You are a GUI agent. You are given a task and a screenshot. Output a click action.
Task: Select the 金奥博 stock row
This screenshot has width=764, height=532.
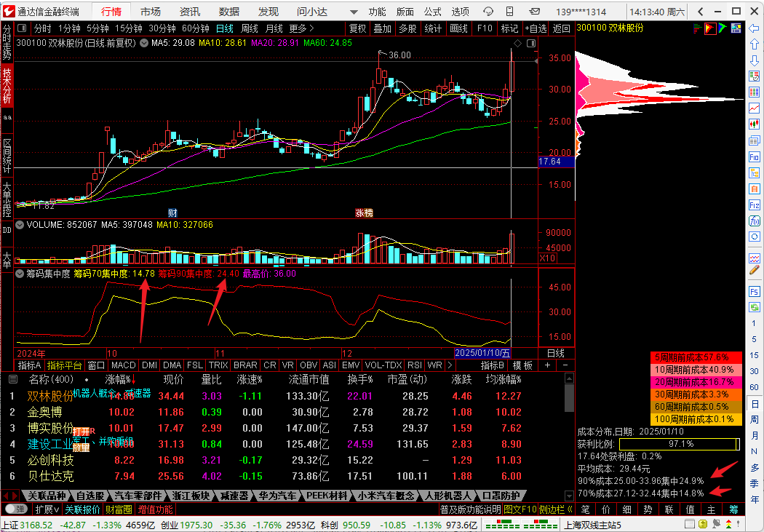287,412
